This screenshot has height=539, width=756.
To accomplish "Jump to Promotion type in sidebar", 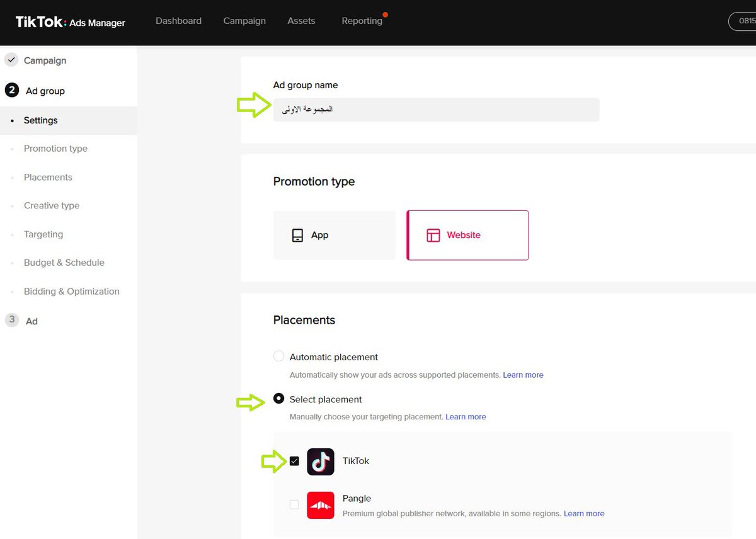I will click(55, 149).
